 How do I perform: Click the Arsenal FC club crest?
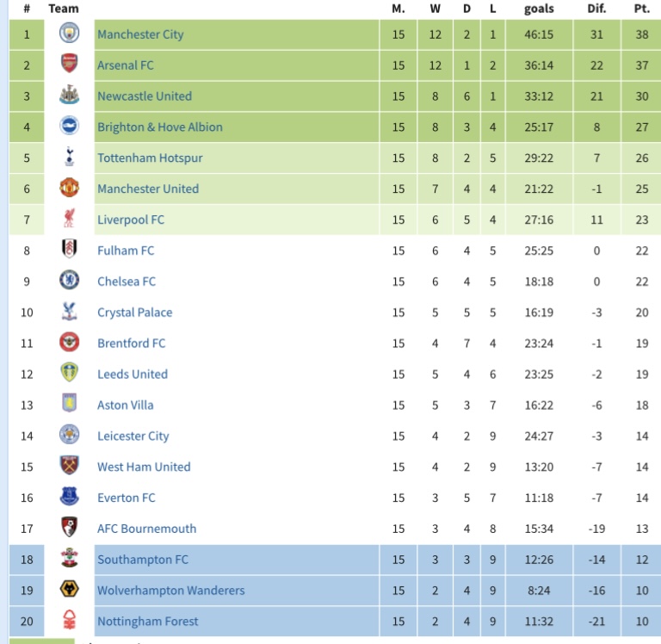[x=69, y=65]
